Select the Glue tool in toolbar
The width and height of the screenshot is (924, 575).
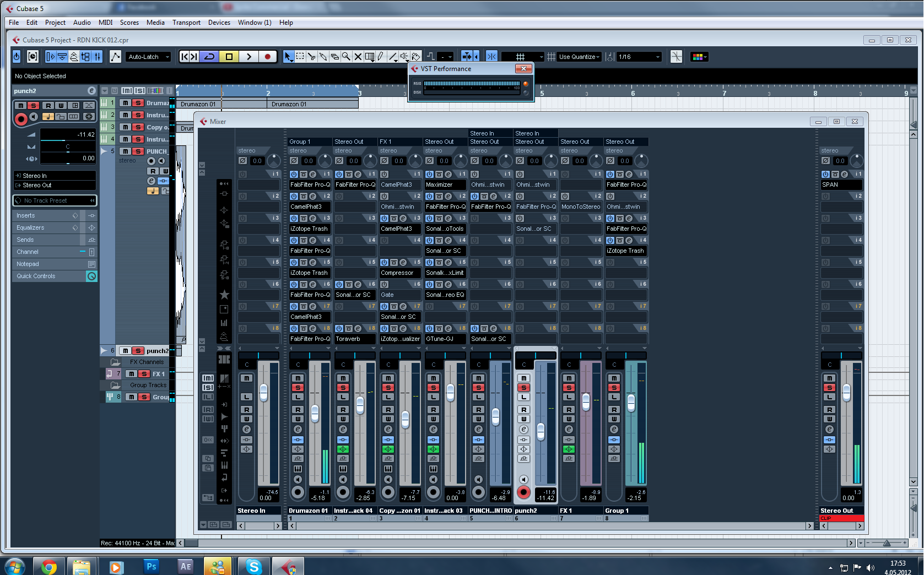coord(323,57)
